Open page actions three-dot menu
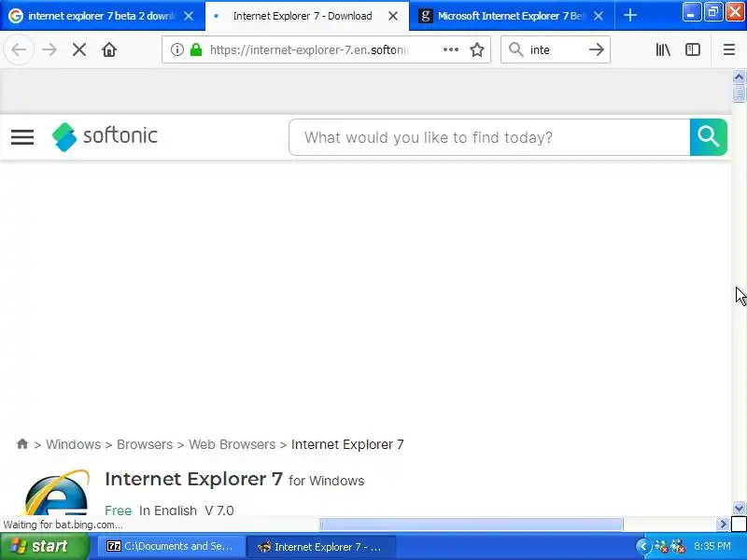Screen dimensions: 747x560 point(451,49)
